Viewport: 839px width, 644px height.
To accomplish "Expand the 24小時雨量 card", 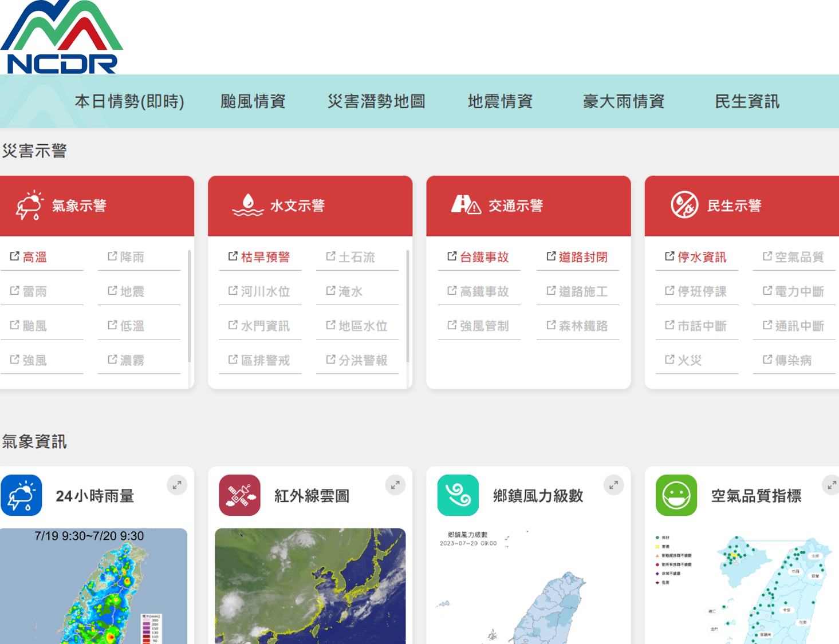I will coord(177,485).
